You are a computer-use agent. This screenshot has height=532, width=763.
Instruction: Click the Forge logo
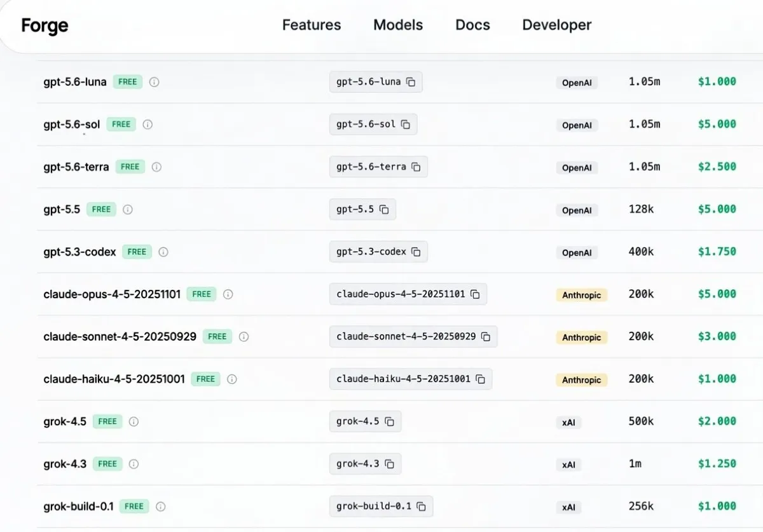45,26
